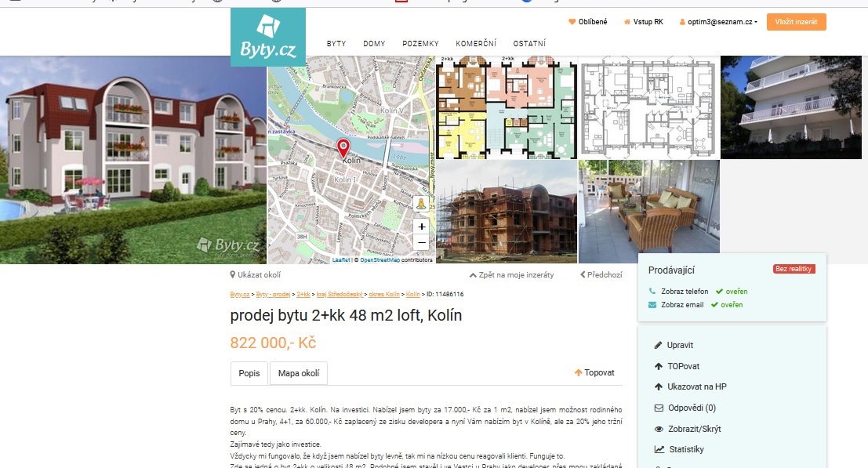
Task: Go to Předchozí listing
Action: (x=601, y=275)
